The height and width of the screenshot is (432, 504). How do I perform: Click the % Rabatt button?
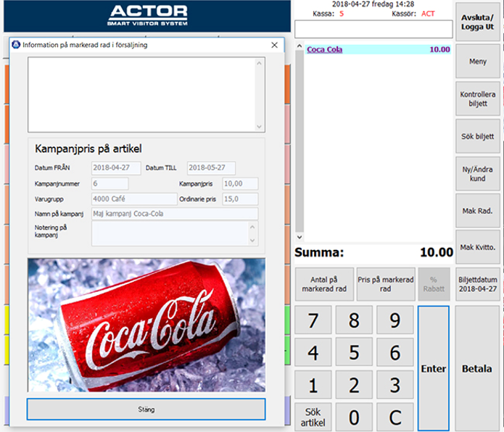(x=434, y=284)
